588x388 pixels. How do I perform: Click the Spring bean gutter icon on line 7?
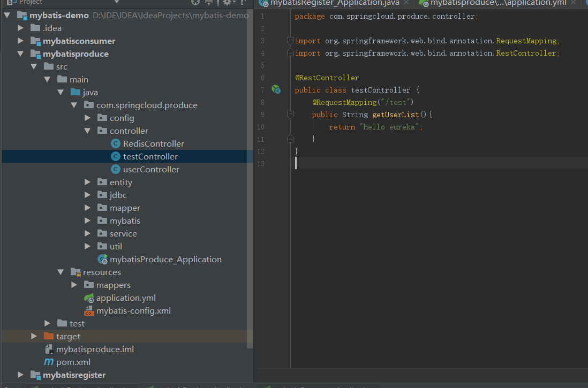pyautogui.click(x=276, y=89)
